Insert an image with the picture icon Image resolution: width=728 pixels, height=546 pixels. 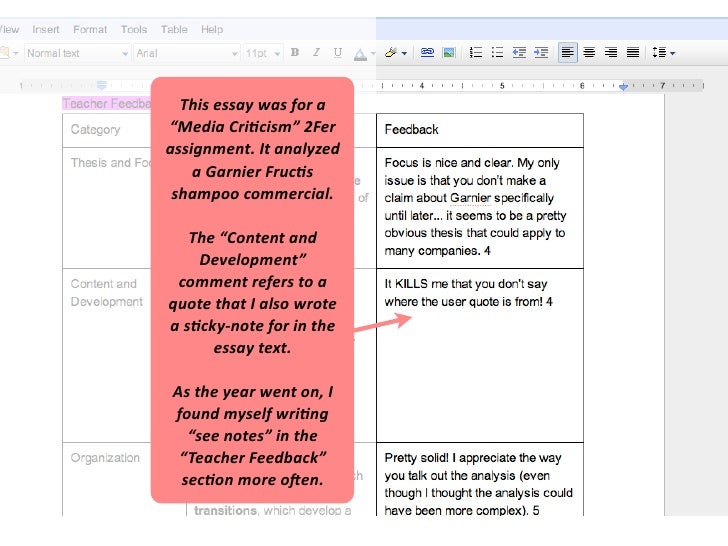[449, 52]
